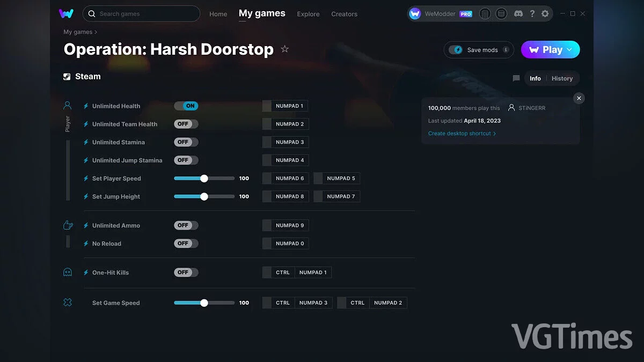Switch to the History tab
Viewport: 644px width, 362px height.
(x=562, y=78)
